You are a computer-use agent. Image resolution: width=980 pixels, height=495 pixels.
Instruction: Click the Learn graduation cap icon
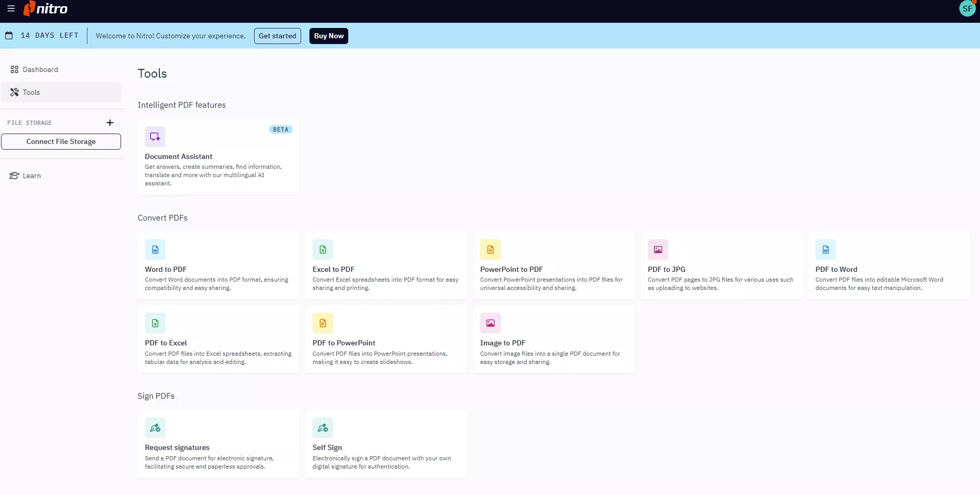click(x=14, y=176)
